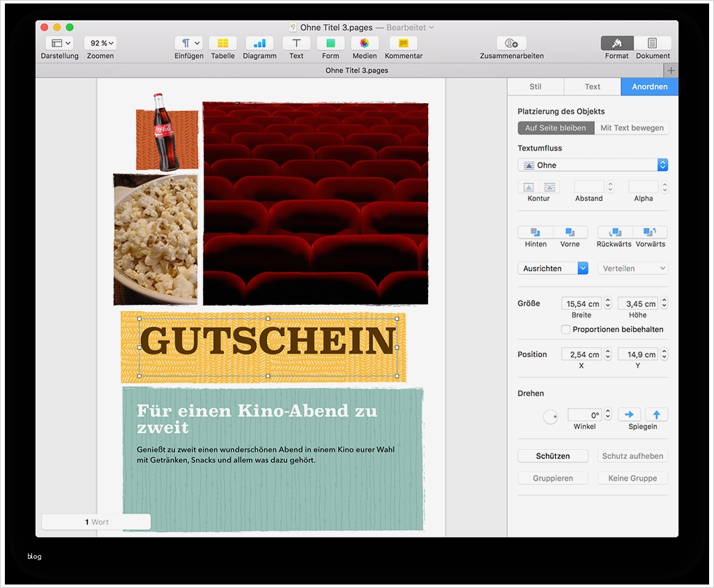Open the Textumfluss dropdown showing Ohne

point(593,165)
